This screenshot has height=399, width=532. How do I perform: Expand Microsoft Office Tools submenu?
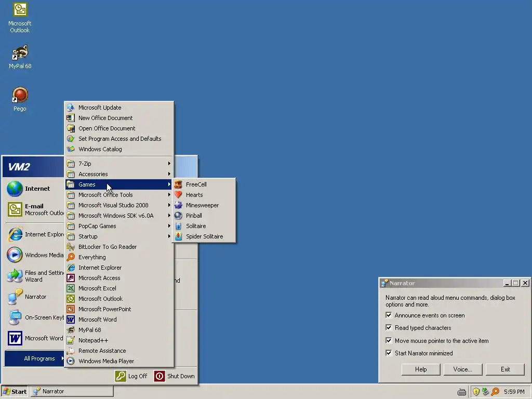click(119, 195)
